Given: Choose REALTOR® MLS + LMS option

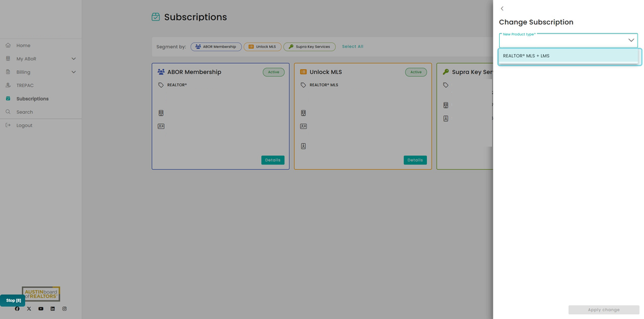Looking at the screenshot, I should pyautogui.click(x=570, y=56).
